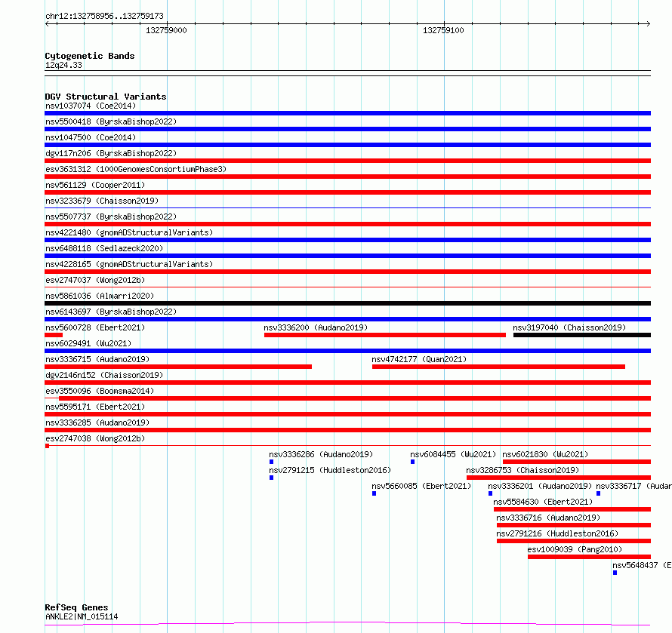Click nsv3233679 (Chaisson2019) label
The image size is (672, 633).
click(x=102, y=201)
